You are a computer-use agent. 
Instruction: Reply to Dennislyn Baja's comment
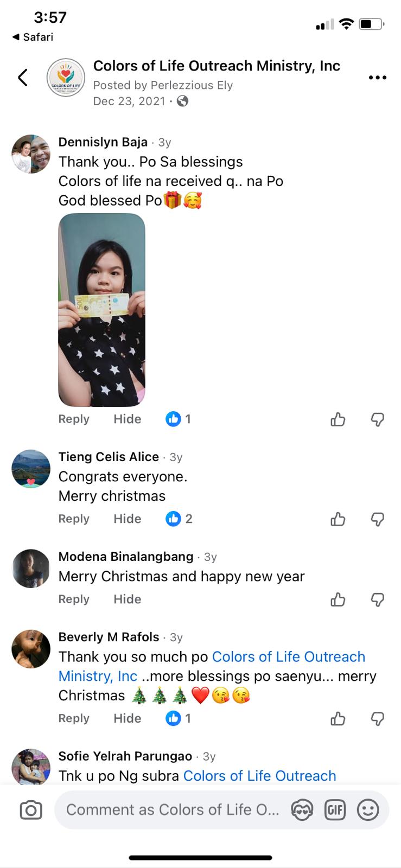74,419
